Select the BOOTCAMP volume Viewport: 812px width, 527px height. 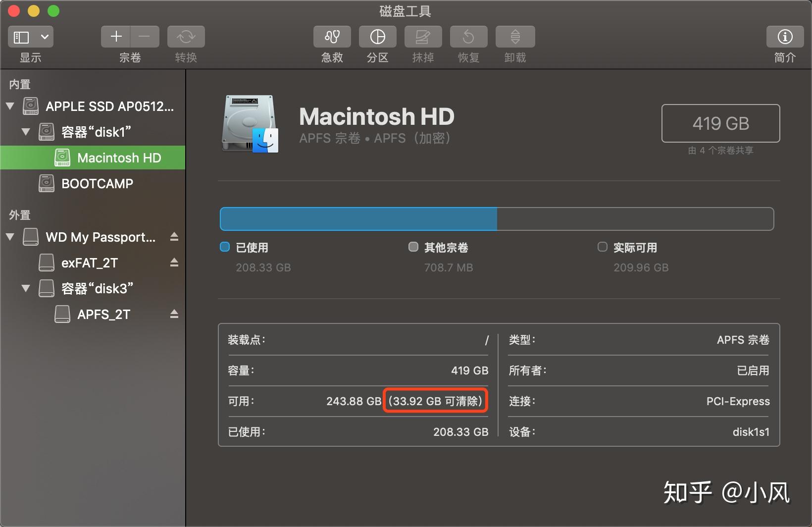pos(93,183)
